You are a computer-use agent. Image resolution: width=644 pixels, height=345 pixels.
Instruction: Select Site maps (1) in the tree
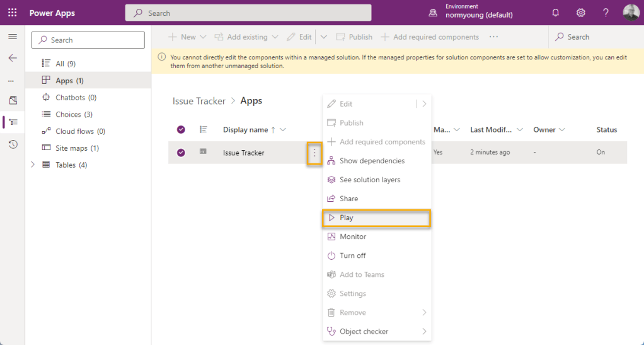coord(88,148)
